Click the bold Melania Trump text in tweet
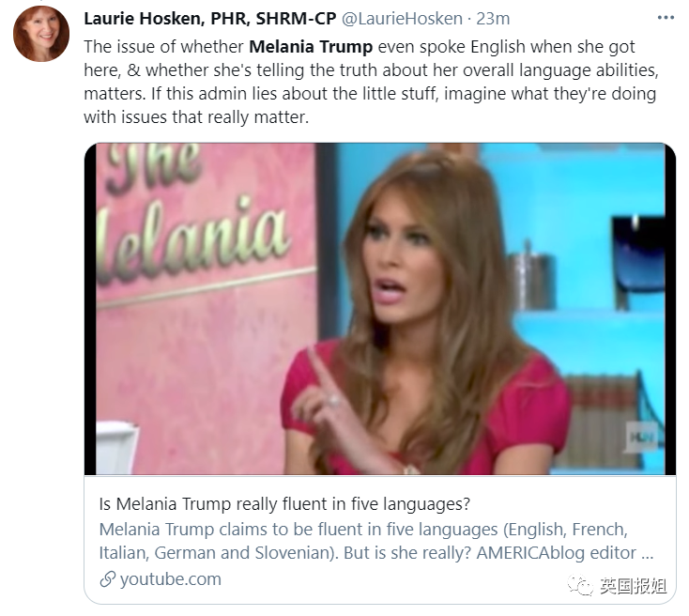 311,47
